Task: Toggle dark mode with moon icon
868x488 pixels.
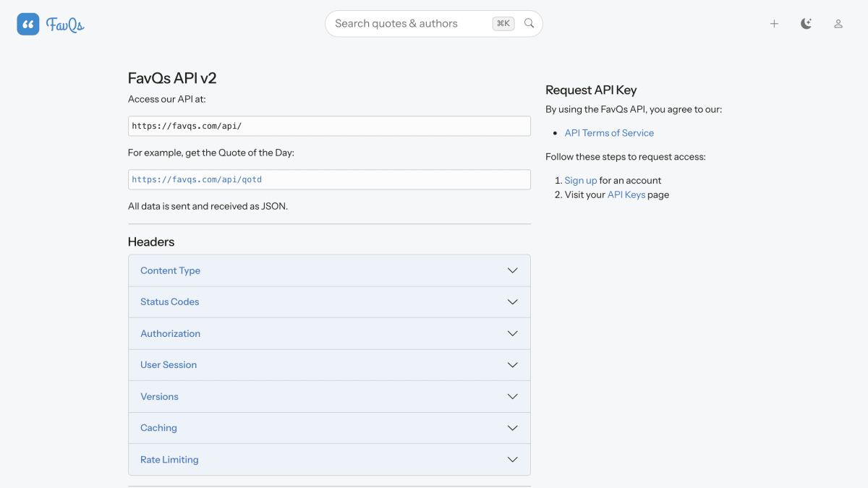Action: (x=806, y=24)
